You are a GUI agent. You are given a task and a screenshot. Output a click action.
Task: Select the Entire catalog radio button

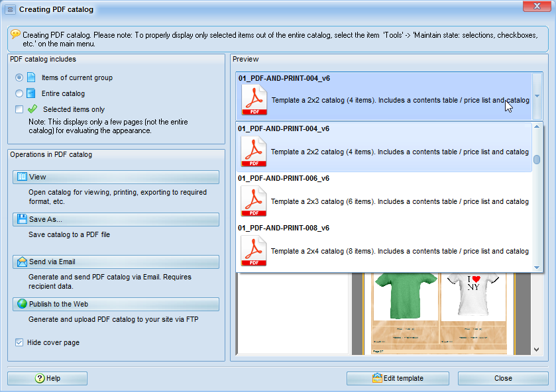19,93
